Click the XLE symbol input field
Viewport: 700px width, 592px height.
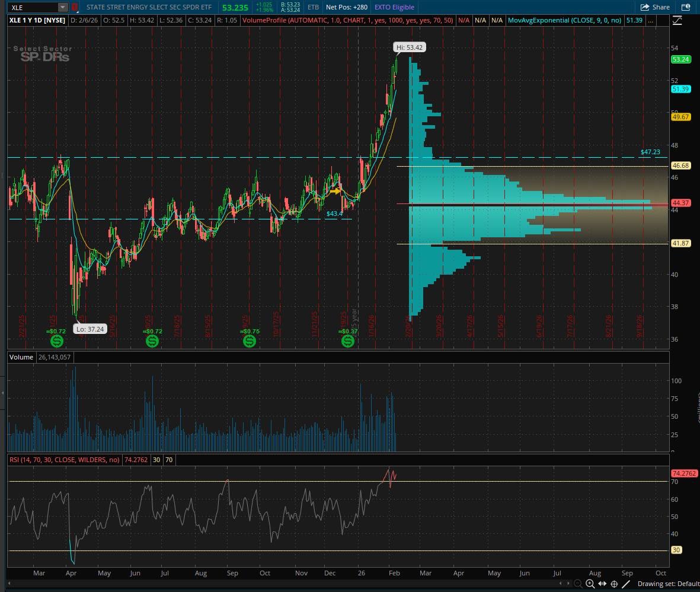33,7
